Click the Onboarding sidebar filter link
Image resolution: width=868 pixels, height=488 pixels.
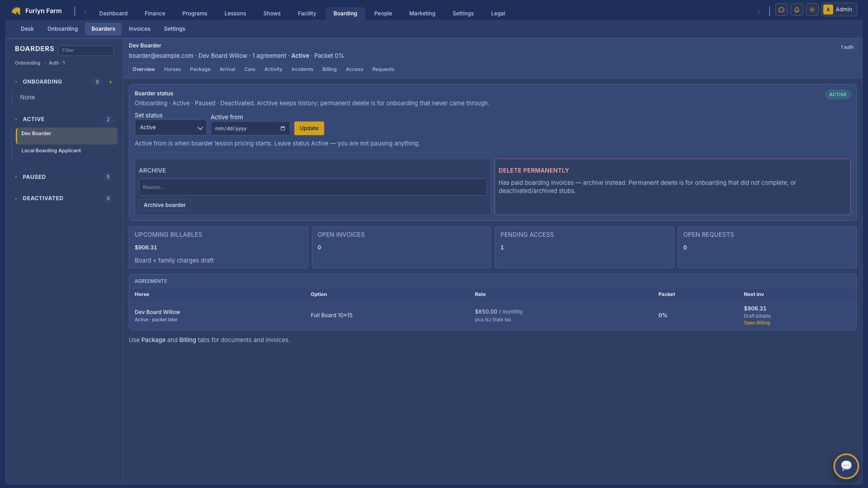point(28,63)
